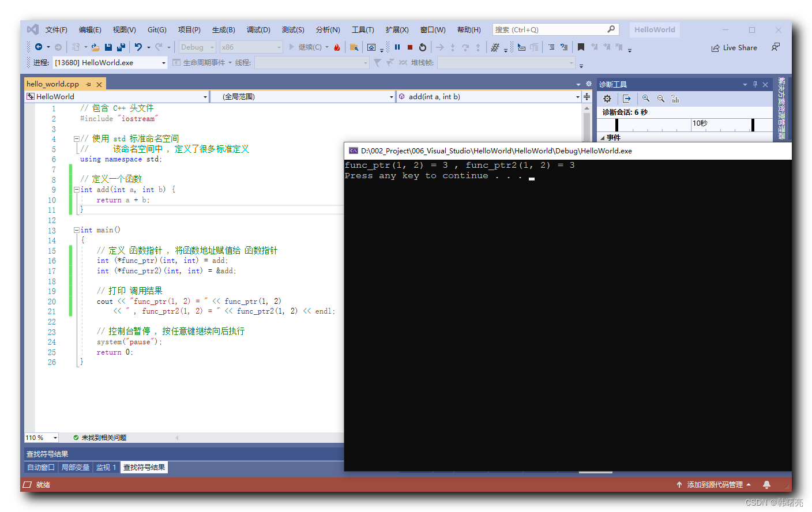812x512 pixels.
Task: Click the Find in Files icon
Action: [x=354, y=47]
